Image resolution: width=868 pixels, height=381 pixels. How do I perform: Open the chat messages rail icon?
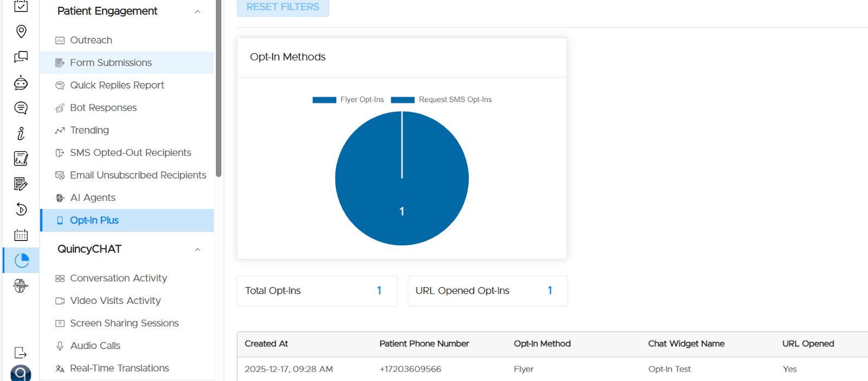coord(21,57)
